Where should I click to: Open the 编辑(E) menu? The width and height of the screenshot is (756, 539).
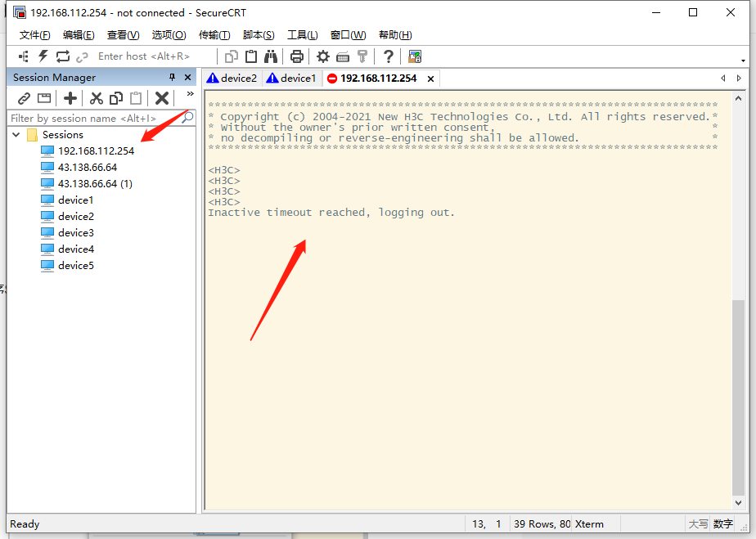[x=79, y=34]
